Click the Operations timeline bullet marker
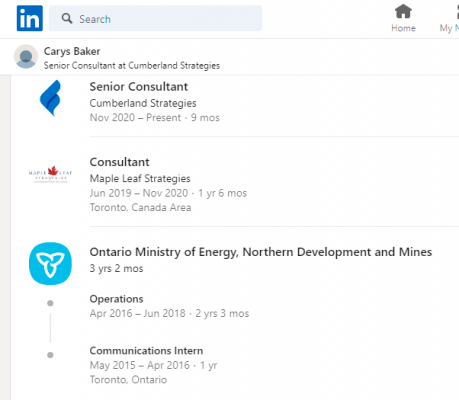 (50, 303)
